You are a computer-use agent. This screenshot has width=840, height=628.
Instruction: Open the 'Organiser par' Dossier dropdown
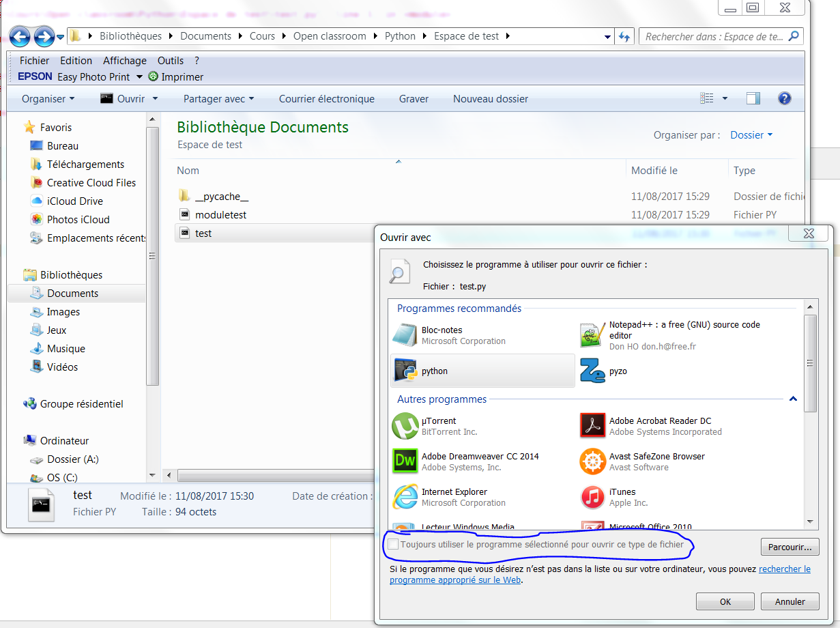tap(751, 135)
